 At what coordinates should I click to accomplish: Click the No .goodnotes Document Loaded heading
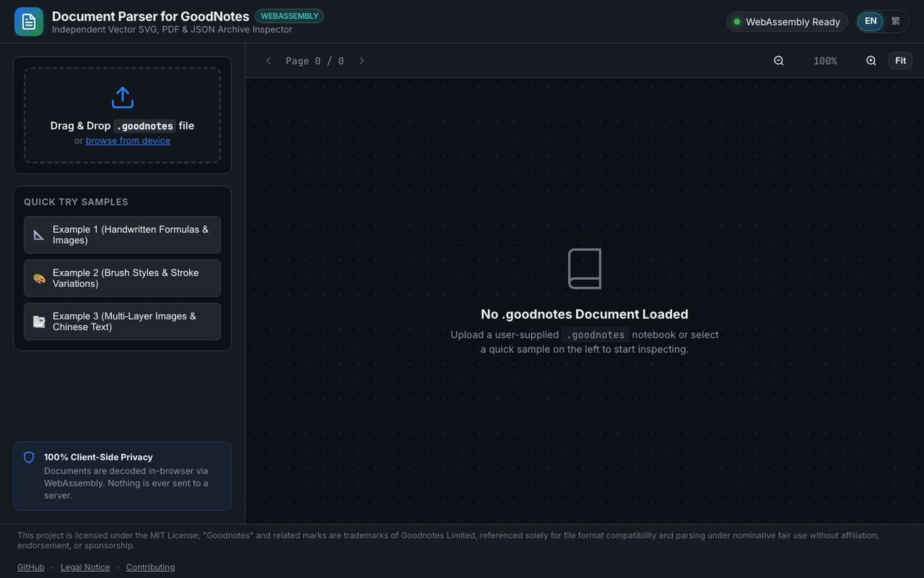tap(585, 314)
